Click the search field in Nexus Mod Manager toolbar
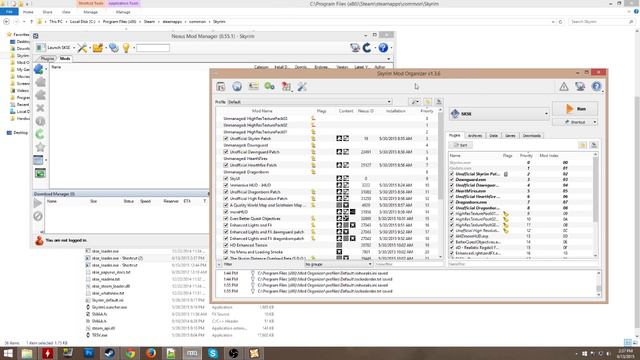Image resolution: width=640 pixels, height=360 pixels. [153, 48]
